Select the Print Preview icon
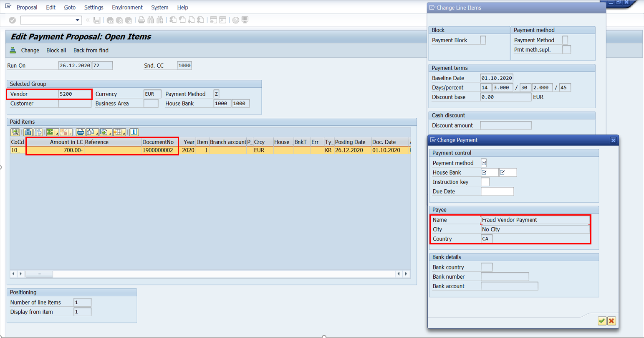This screenshot has width=644, height=338. (x=89, y=132)
